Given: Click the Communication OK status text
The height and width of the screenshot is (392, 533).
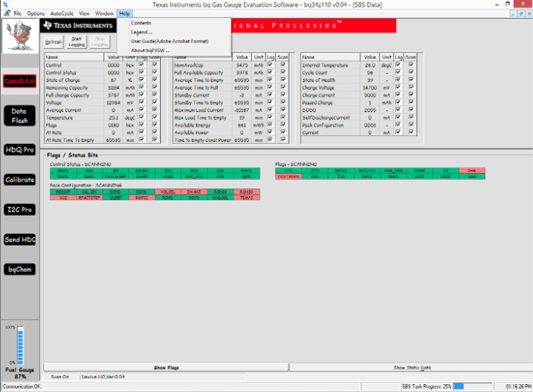Looking at the screenshot, I should [22, 386].
